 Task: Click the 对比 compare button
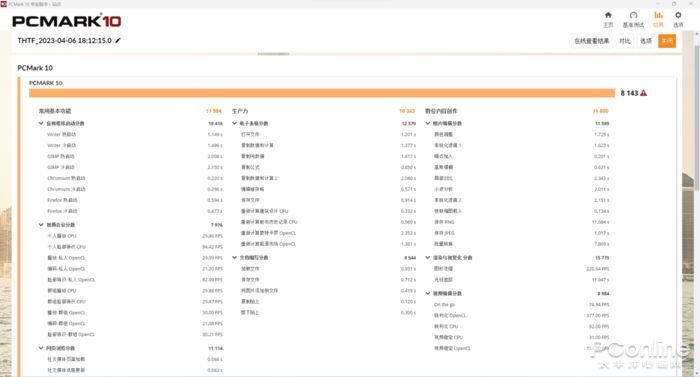625,41
